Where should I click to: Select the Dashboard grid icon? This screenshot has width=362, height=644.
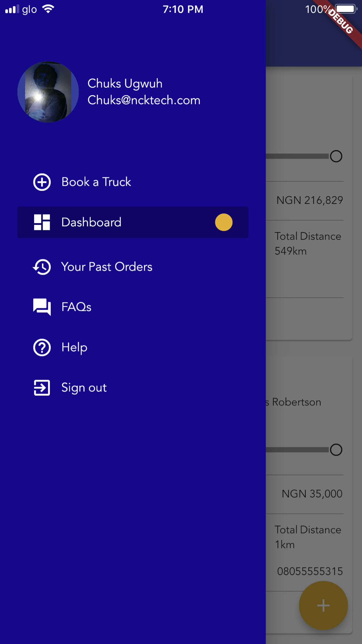coord(42,222)
